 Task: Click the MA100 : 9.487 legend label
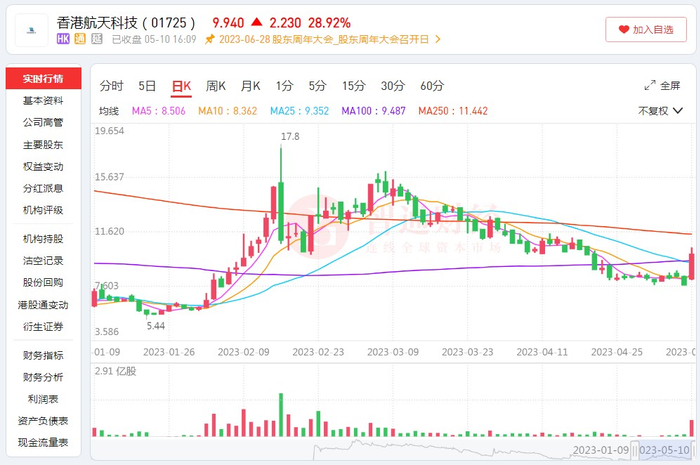374,111
